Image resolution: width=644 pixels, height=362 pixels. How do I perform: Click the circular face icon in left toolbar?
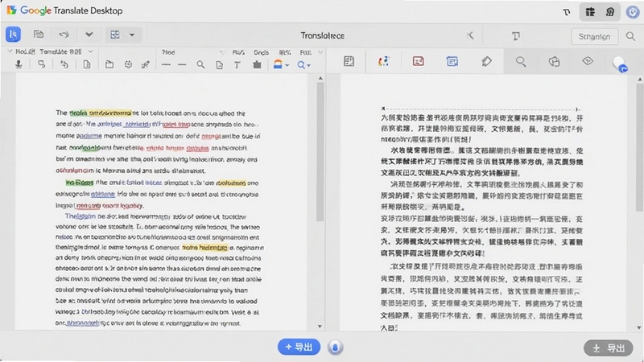point(128,64)
